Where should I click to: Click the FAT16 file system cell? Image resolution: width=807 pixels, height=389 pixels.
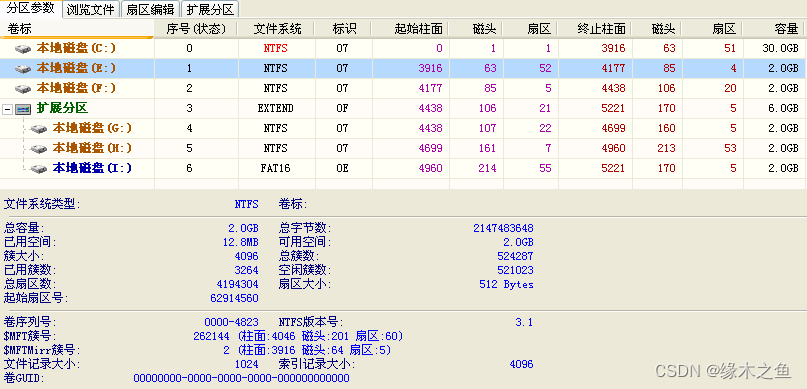(274, 168)
